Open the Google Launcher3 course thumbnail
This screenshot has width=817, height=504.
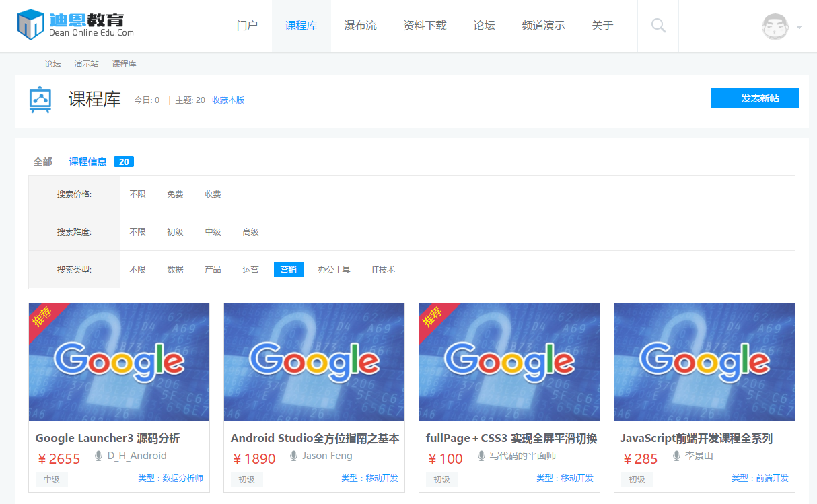119,362
